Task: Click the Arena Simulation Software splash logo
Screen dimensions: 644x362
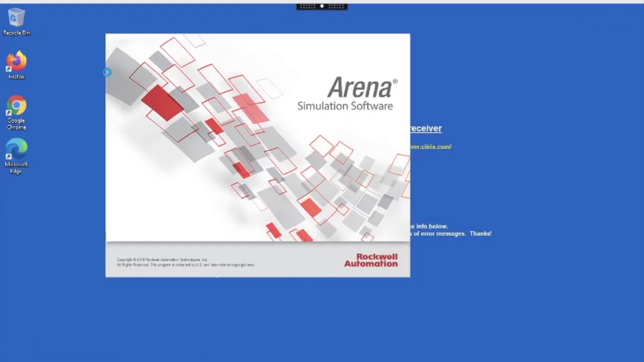Action: tap(347, 94)
